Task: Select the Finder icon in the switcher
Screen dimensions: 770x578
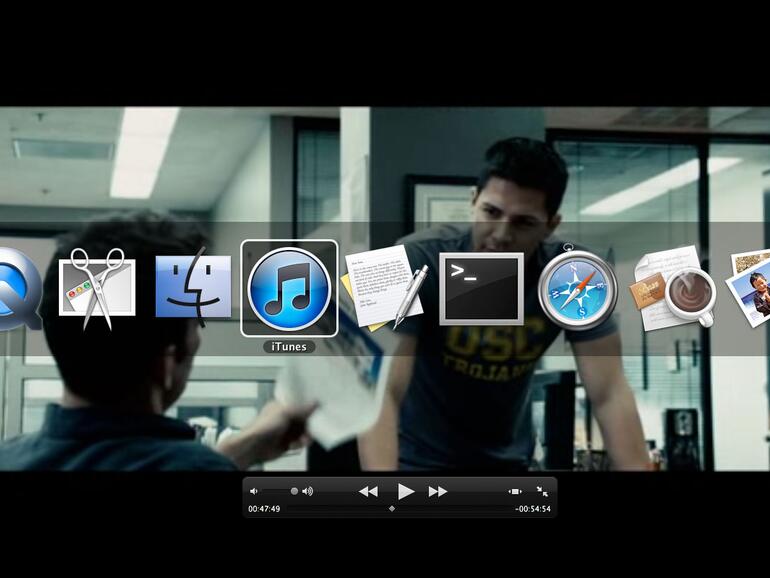Action: coord(193,287)
